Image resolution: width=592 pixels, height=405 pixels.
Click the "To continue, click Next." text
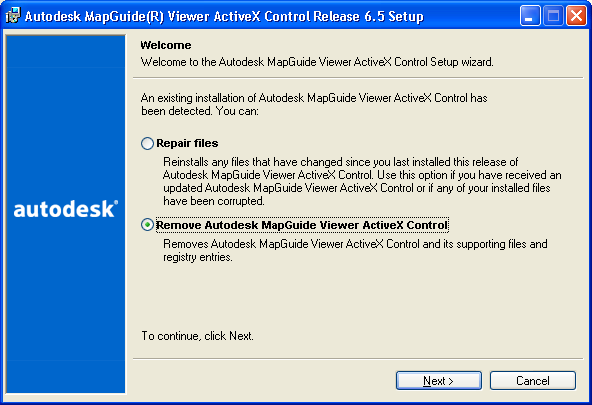[197, 336]
